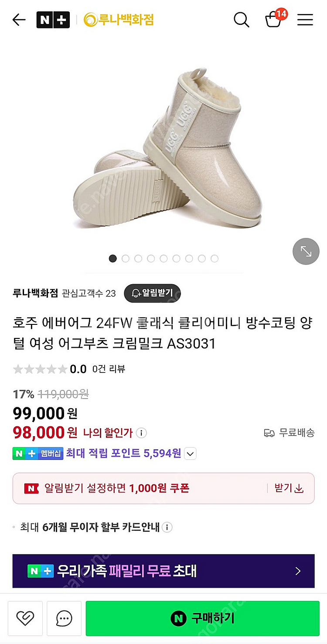Open the N+ store home logo
The image size is (327, 644).
(53, 20)
